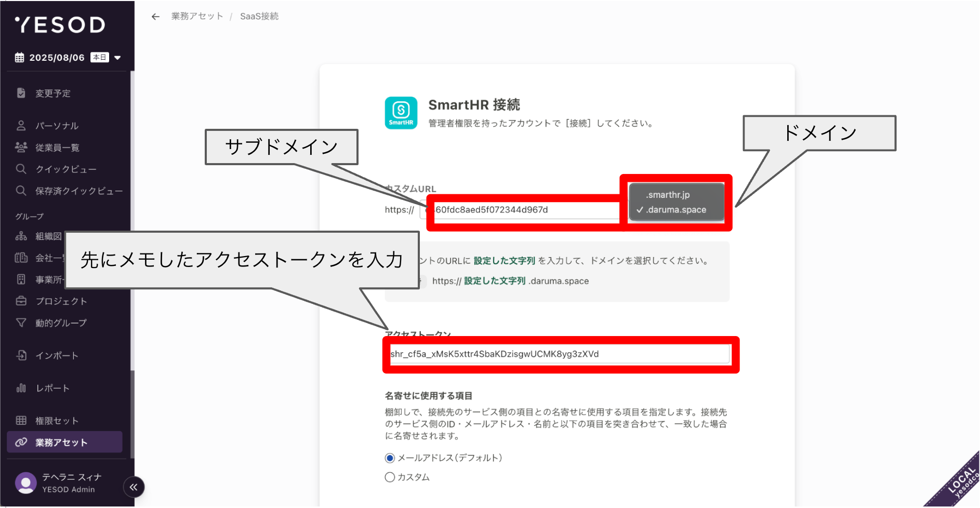Open the calendar date icon
Viewport: 980px width, 508px height.
[20, 58]
